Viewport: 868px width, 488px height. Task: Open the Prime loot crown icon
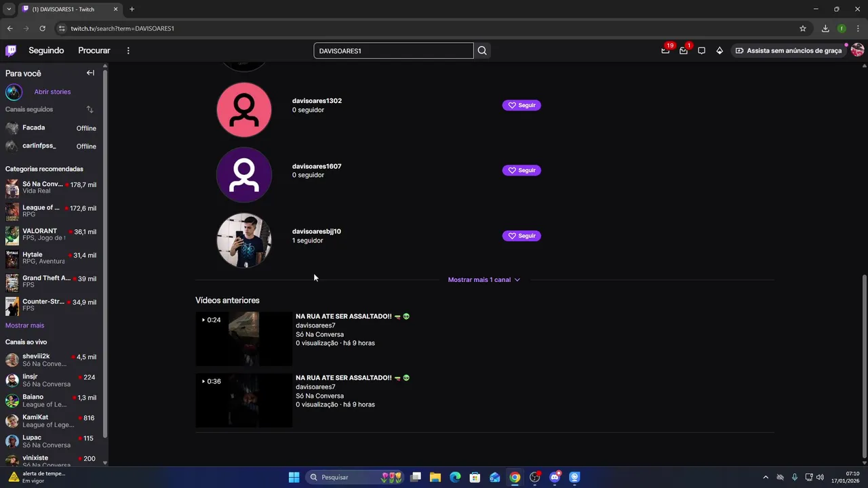tap(665, 51)
